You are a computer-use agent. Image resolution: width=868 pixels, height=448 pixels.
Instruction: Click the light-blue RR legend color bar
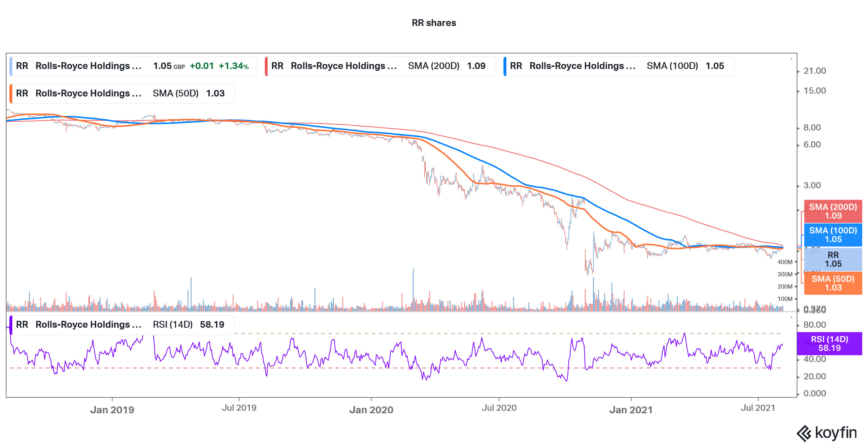pos(11,66)
